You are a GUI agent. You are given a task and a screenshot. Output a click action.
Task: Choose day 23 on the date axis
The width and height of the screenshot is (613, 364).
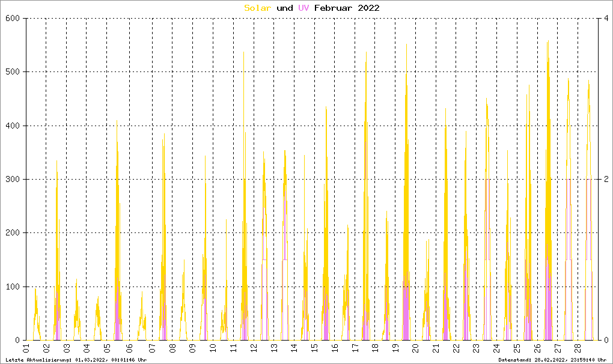click(x=476, y=348)
